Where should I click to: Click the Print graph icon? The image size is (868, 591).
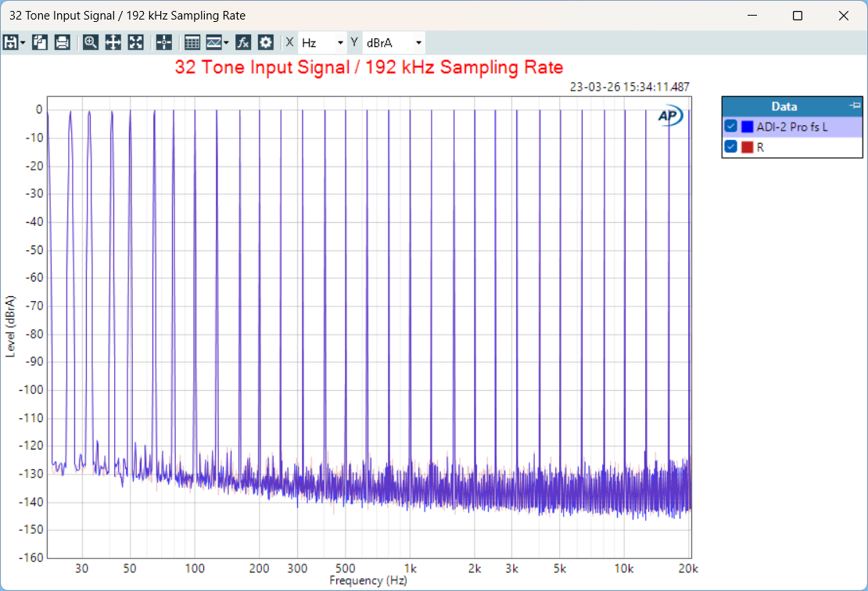tap(63, 42)
